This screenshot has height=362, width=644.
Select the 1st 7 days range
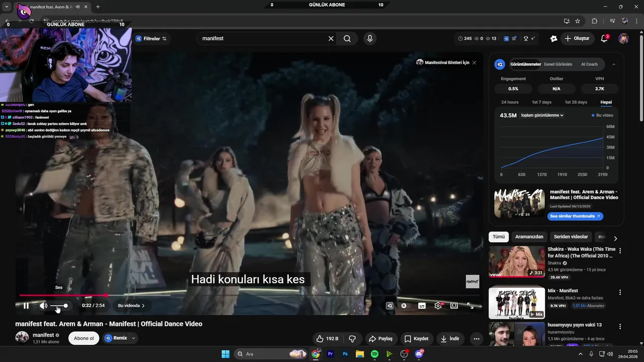541,102
